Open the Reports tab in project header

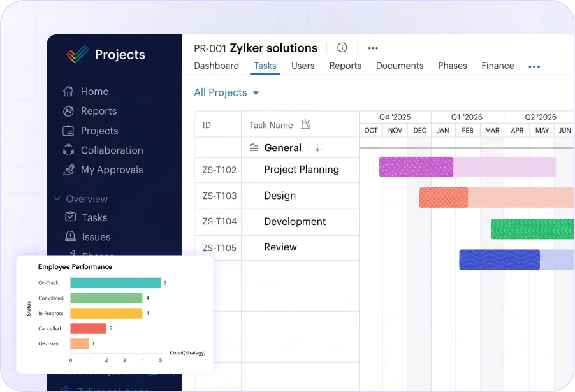346,66
